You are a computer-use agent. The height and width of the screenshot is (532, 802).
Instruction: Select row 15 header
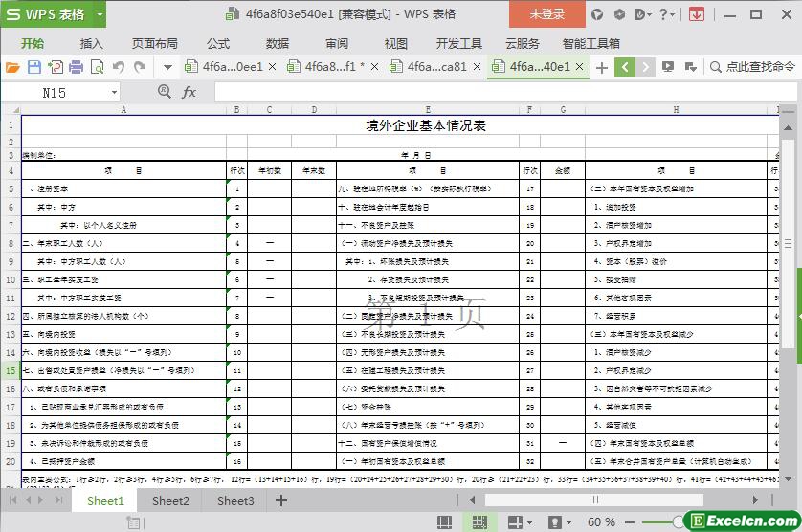pyautogui.click(x=11, y=370)
